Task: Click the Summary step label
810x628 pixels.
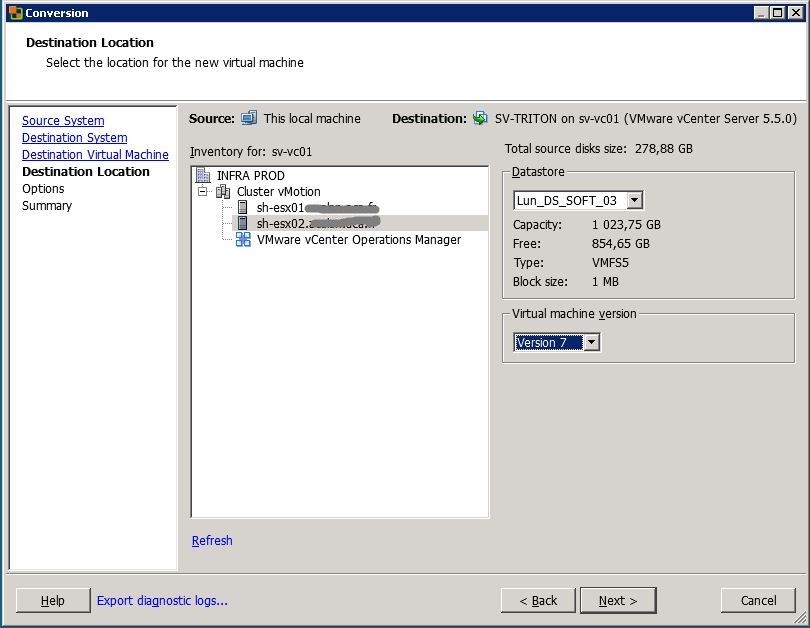Action: (x=46, y=206)
